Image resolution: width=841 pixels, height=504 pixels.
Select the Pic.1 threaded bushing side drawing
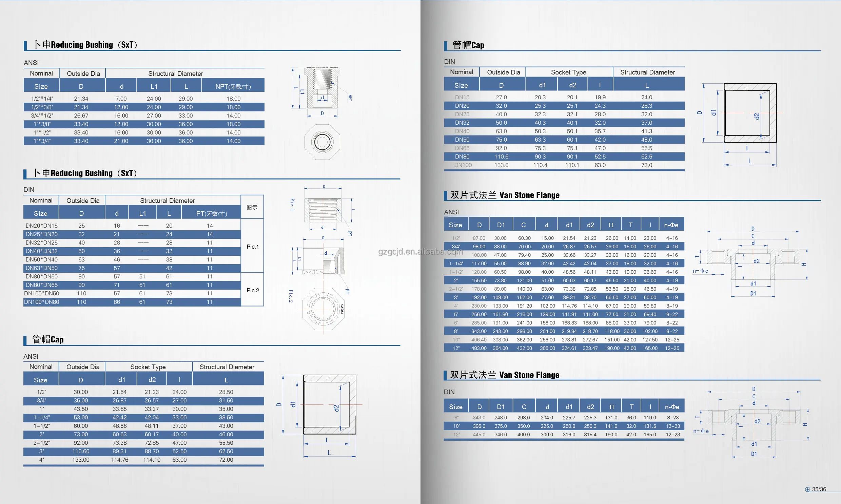tap(322, 210)
